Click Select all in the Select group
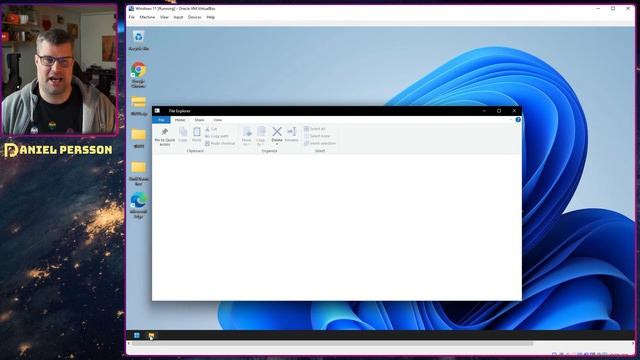This screenshot has height=360, width=640. (315, 129)
